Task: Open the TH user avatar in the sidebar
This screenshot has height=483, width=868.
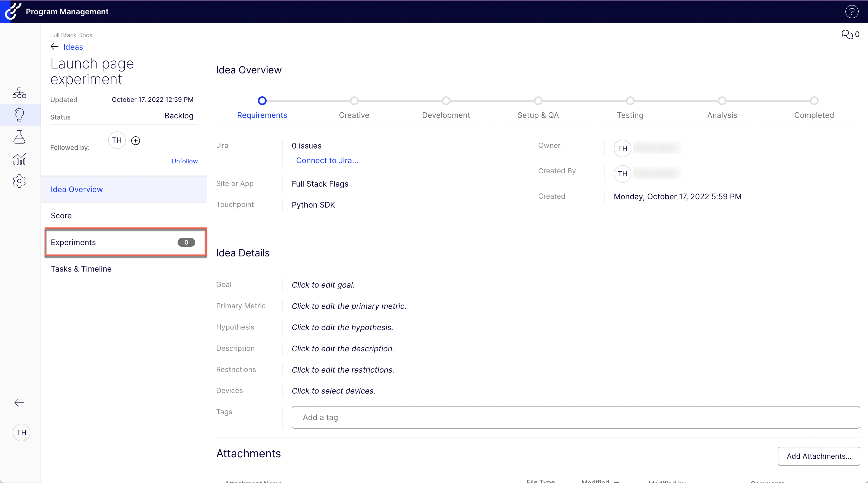Action: pos(22,432)
